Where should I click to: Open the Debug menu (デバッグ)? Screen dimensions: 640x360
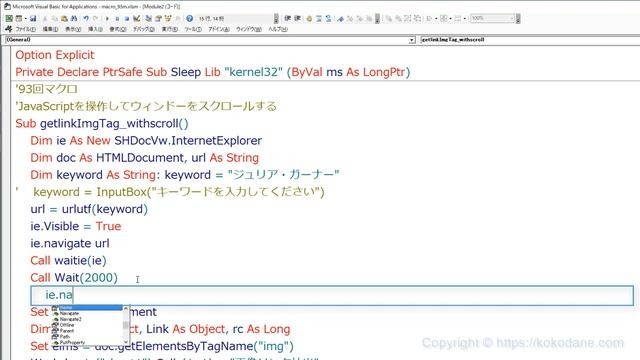coord(144,29)
